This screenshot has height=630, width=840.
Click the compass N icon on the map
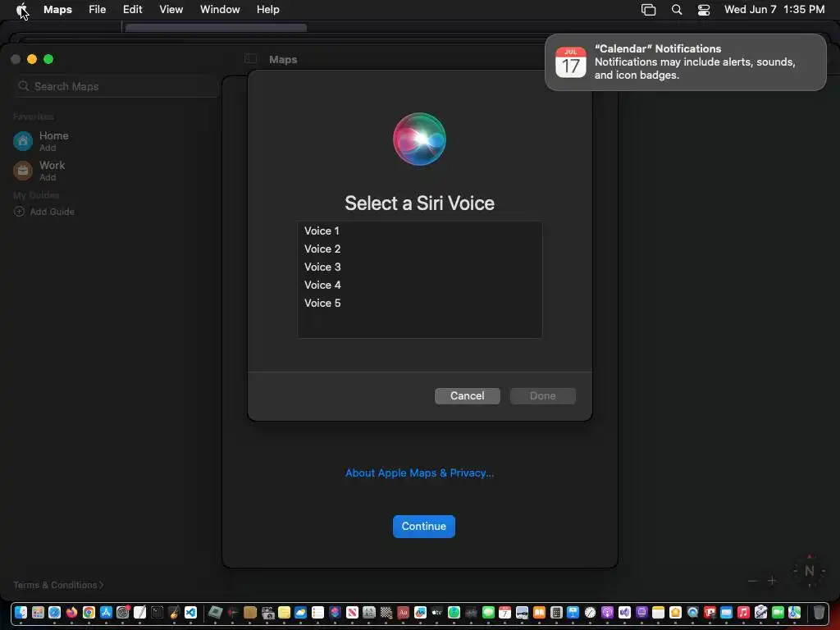click(x=809, y=571)
